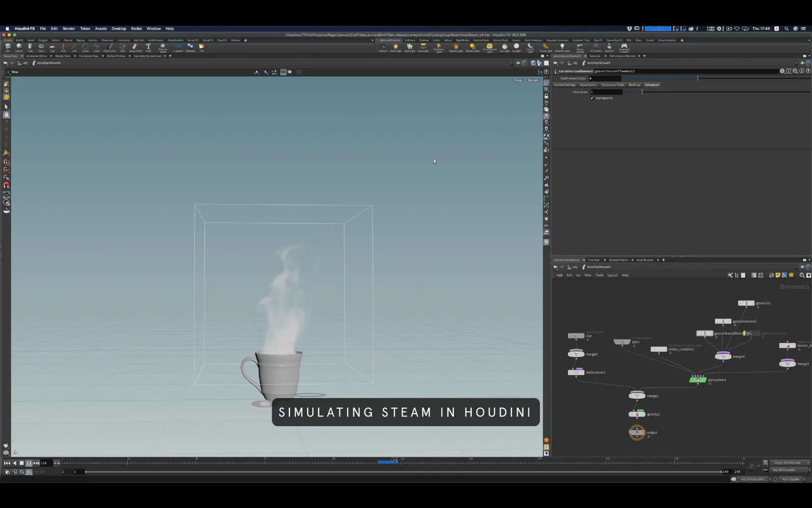Select the Sphere shelf tool
Viewport: 812px width, 508px height.
(19, 47)
